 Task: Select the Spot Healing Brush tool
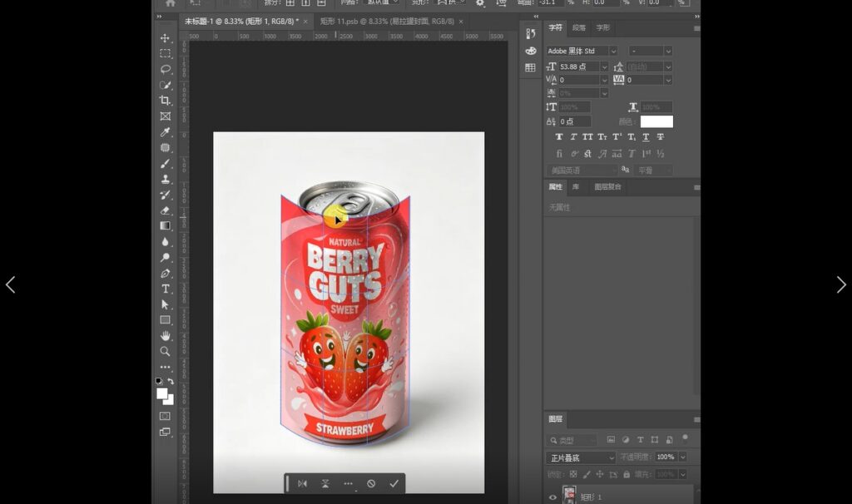pyautogui.click(x=166, y=148)
